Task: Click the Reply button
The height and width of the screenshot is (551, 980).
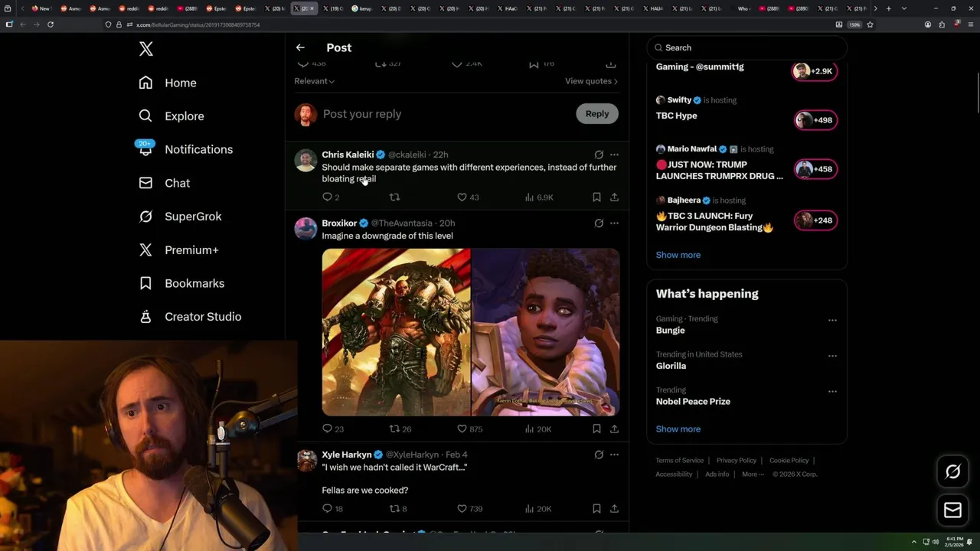Action: [x=597, y=114]
